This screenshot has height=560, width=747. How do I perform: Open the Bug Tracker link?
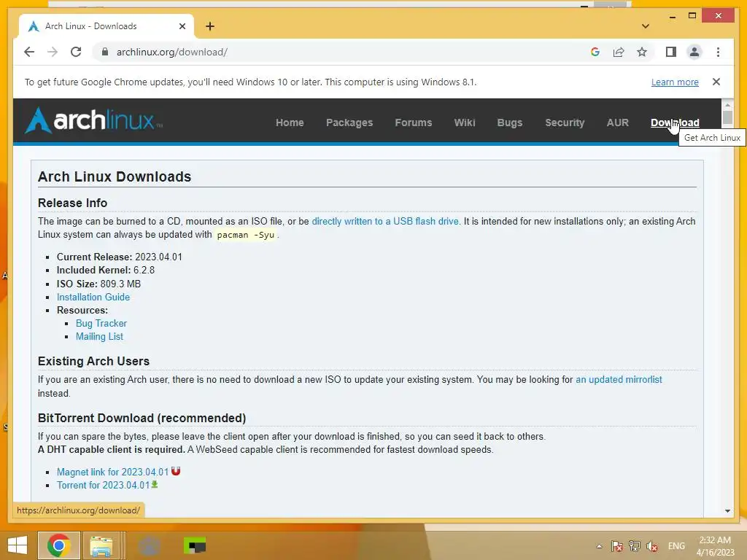click(101, 323)
